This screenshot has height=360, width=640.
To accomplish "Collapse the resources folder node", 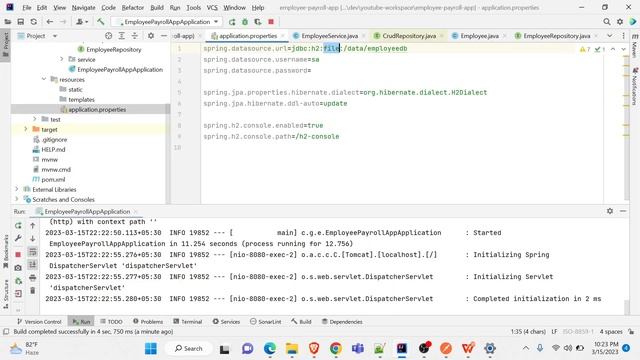I will 44,79.
